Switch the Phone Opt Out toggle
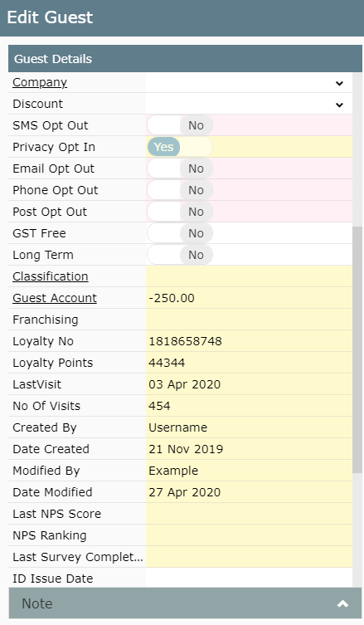The height and width of the screenshot is (625, 364). click(x=180, y=190)
